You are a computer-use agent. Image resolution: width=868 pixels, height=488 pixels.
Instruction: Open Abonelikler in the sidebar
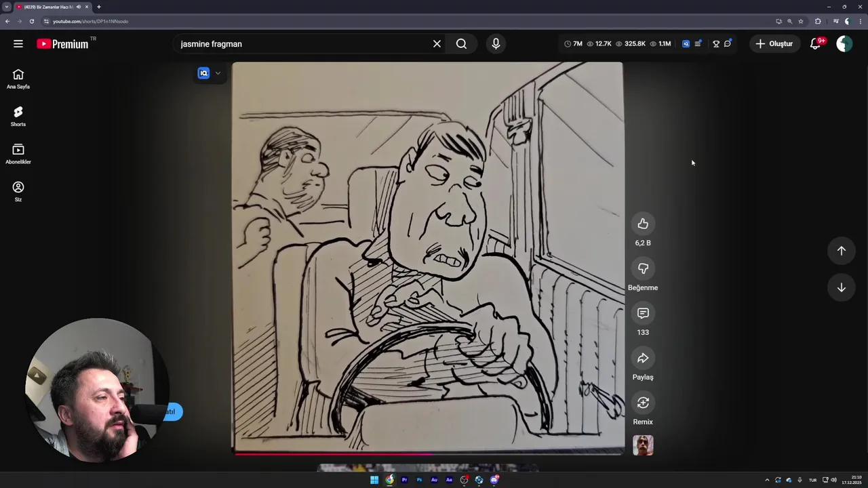pyautogui.click(x=18, y=154)
